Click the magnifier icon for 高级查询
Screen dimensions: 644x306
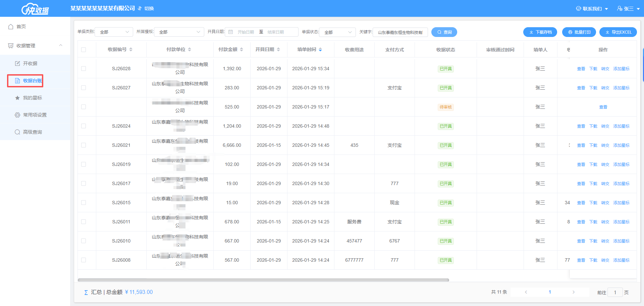(17, 132)
